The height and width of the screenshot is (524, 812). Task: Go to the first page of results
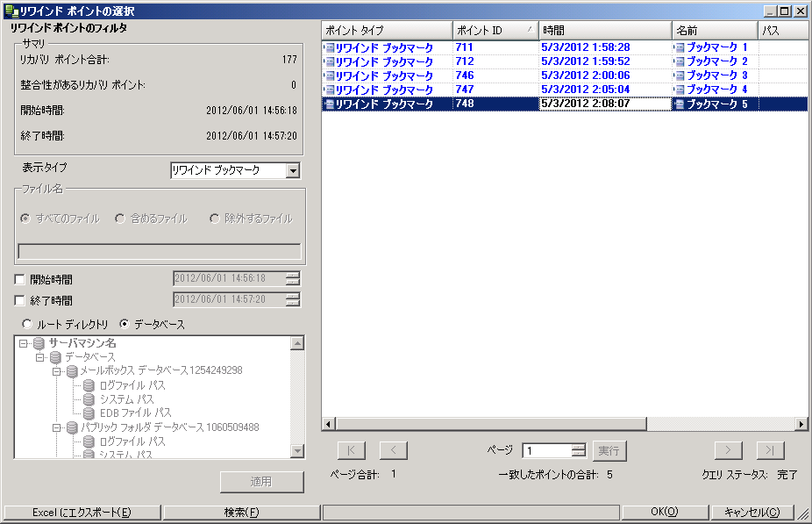point(351,450)
